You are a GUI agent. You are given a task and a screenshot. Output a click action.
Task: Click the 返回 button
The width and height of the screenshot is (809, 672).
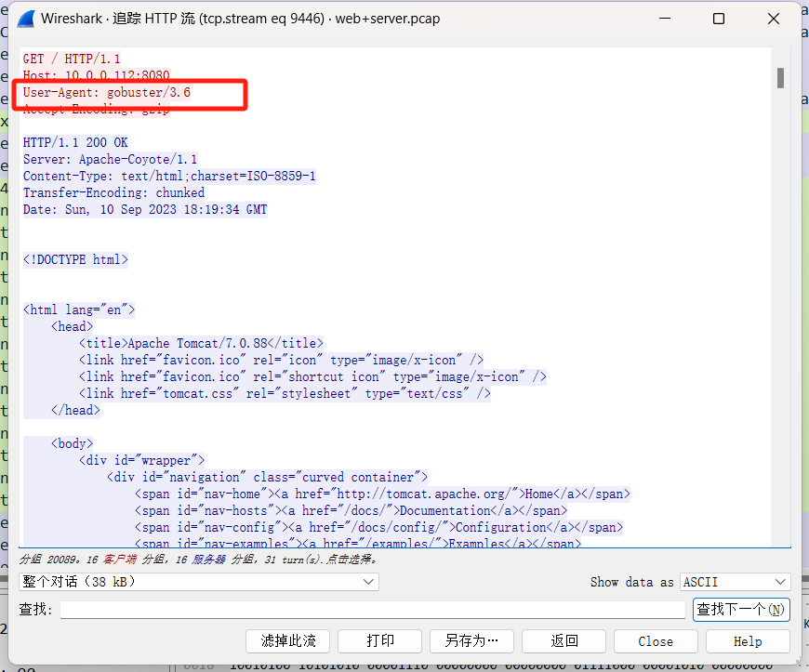[564, 641]
